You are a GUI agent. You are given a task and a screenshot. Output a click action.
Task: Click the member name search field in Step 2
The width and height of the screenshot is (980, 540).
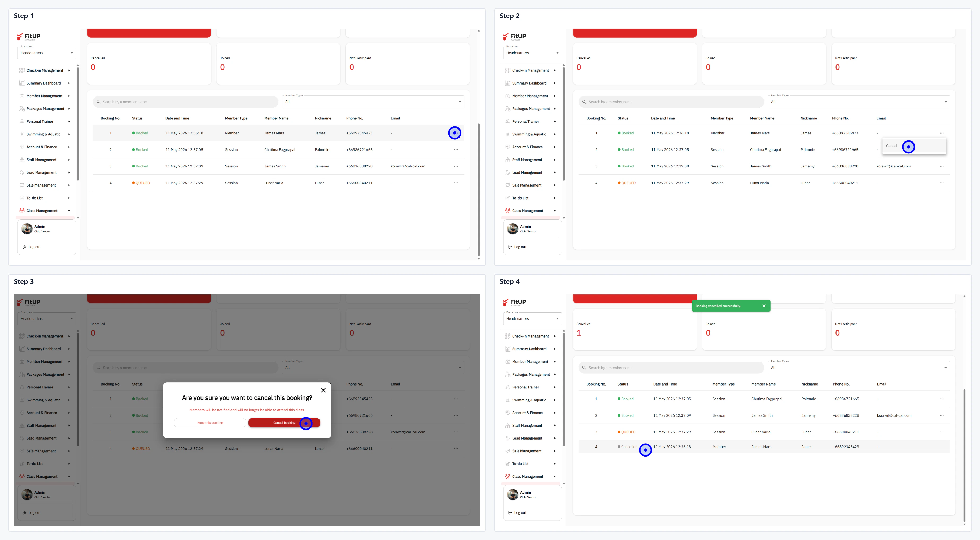click(x=671, y=102)
